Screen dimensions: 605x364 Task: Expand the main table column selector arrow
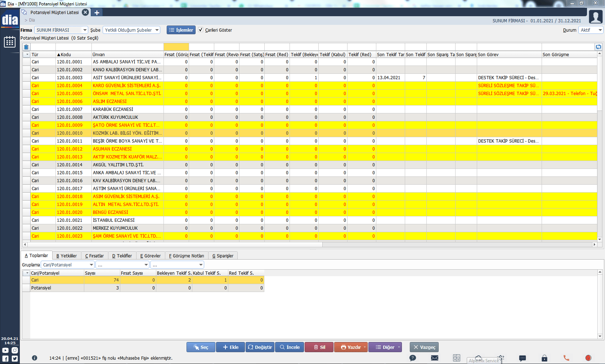(x=27, y=55)
